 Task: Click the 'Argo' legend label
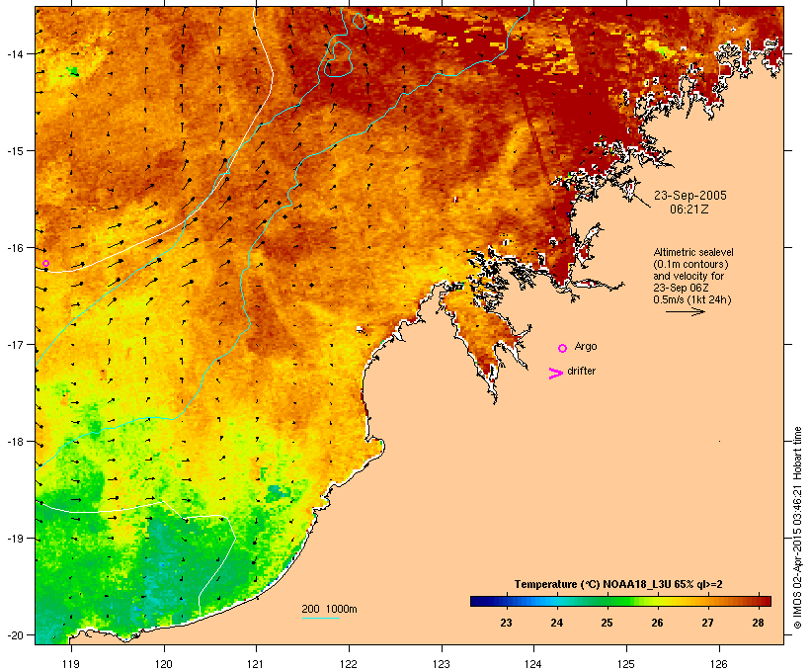click(x=586, y=346)
